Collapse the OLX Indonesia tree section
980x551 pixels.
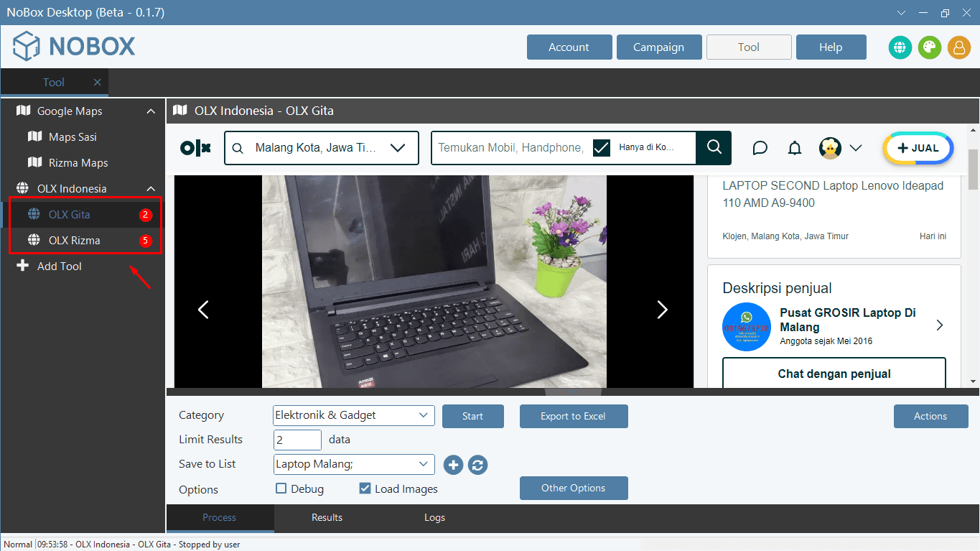click(150, 187)
